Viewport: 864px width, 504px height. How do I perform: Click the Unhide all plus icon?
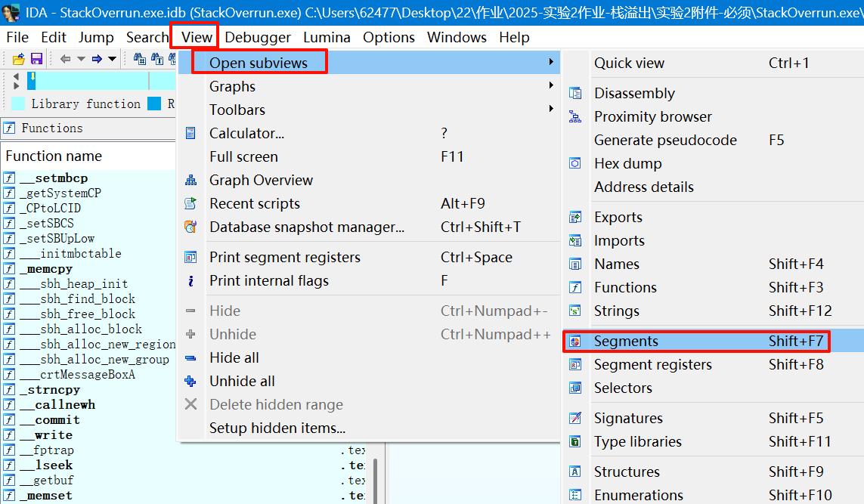[x=190, y=381]
